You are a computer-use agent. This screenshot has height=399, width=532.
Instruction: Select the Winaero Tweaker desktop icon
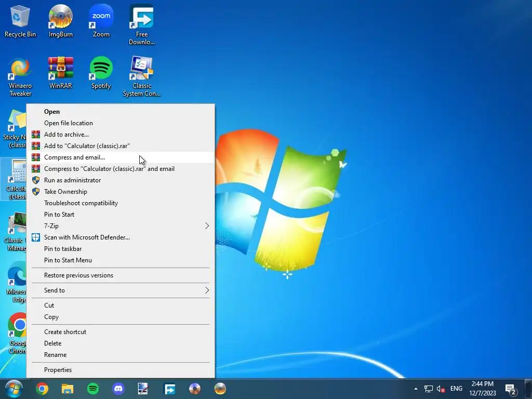[x=20, y=77]
